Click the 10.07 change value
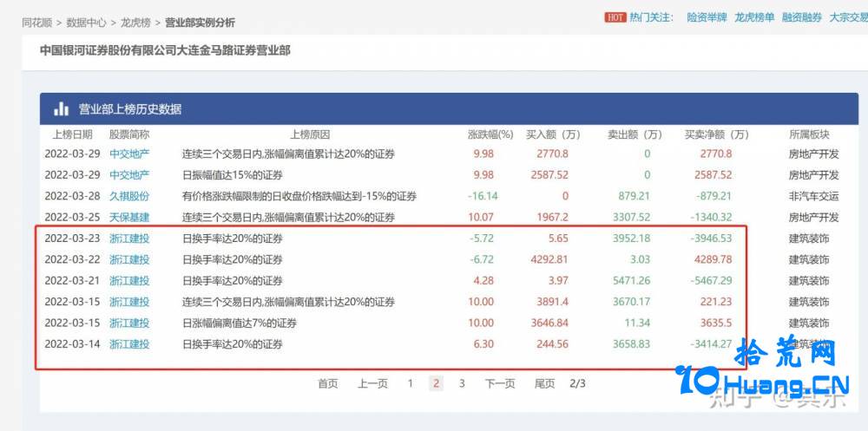This screenshot has width=868, height=431. [x=481, y=218]
